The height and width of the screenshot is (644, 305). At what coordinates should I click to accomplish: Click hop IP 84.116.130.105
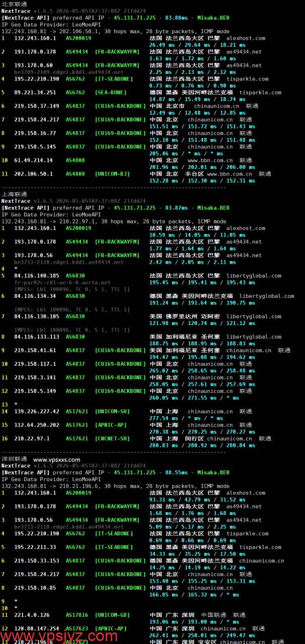click(x=37, y=316)
